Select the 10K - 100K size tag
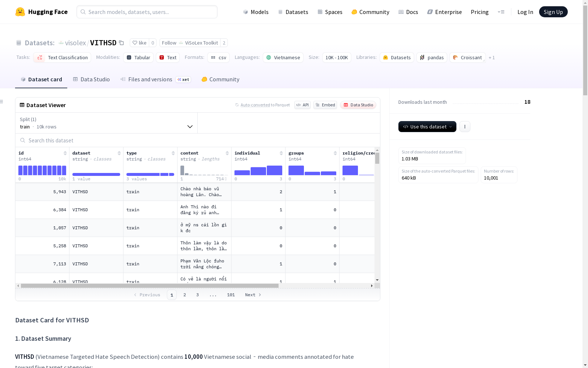The image size is (588, 368). tap(337, 57)
